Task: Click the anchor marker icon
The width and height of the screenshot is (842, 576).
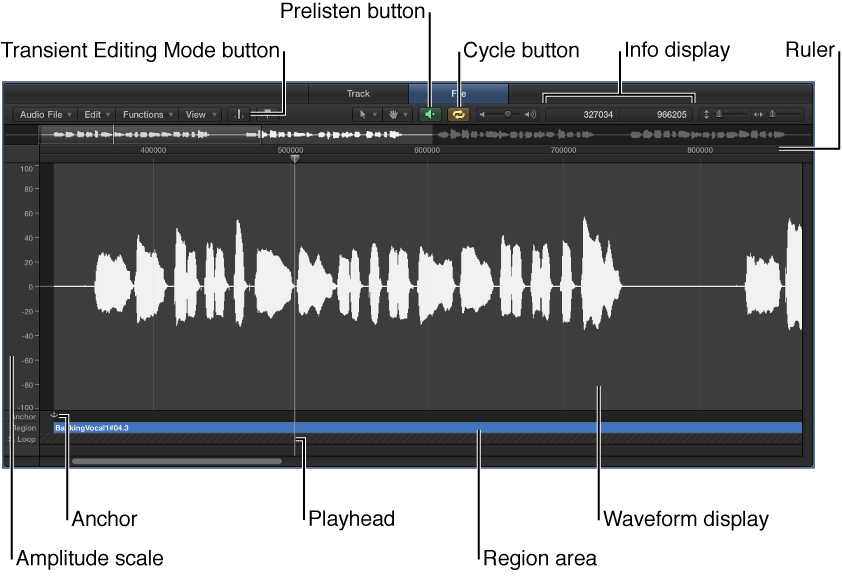Action: tap(54, 414)
